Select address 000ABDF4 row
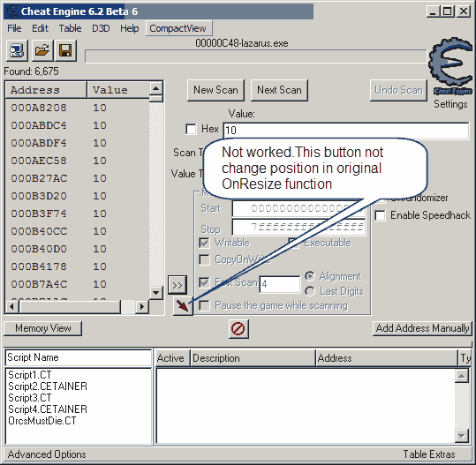476x465 pixels. point(77,143)
